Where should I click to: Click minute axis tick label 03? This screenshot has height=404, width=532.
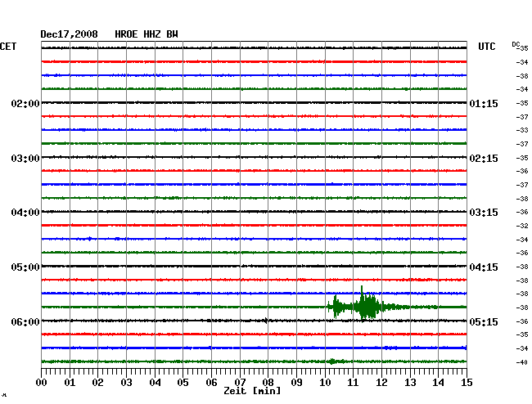click(126, 382)
